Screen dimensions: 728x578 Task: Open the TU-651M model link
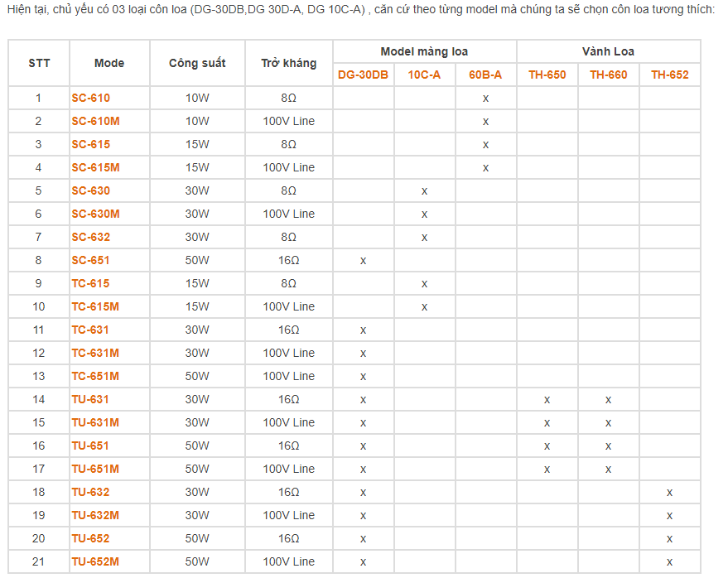(x=95, y=469)
